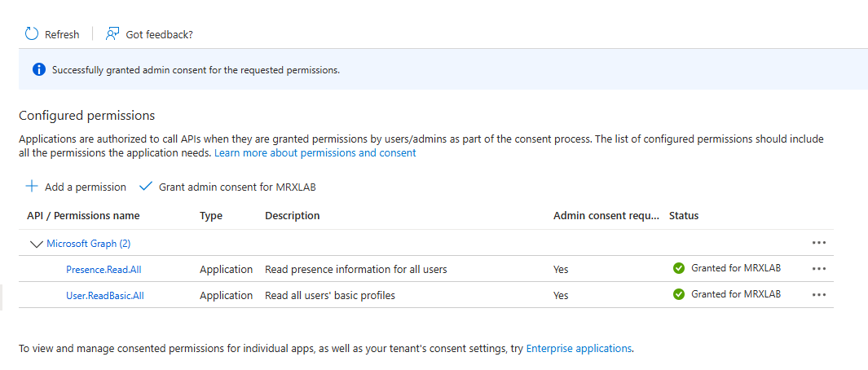Open more options ellipsis for Presence.Read.All row

tap(819, 268)
